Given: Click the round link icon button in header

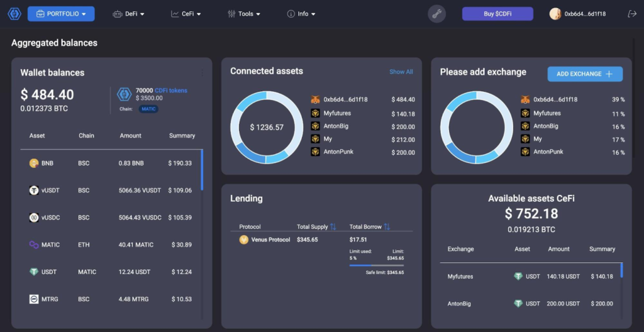Looking at the screenshot, I should pyautogui.click(x=436, y=14).
